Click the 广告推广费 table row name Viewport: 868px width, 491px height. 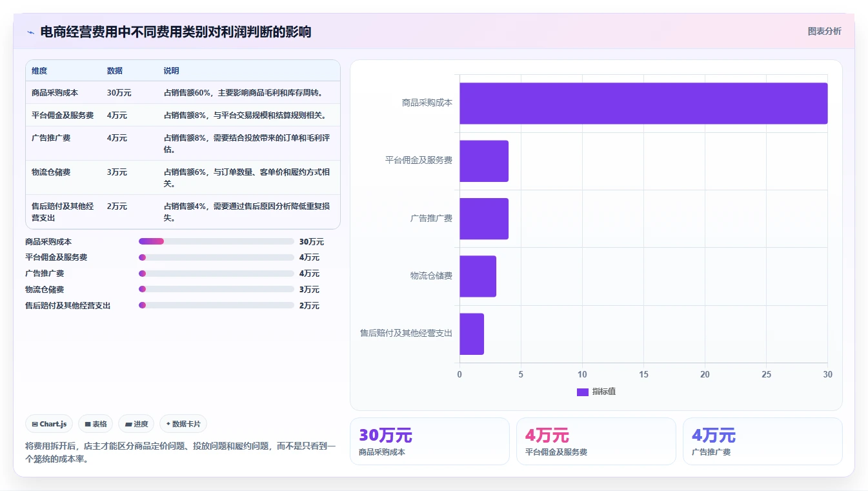coord(51,138)
